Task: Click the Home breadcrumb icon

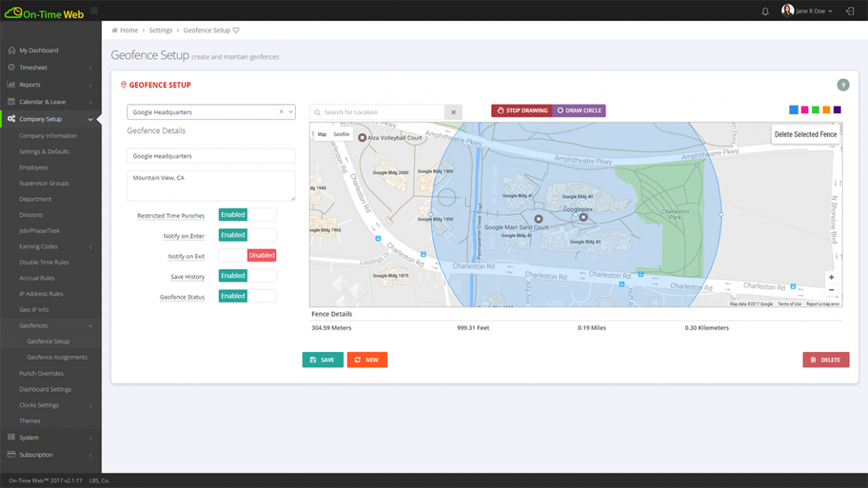Action: [115, 30]
